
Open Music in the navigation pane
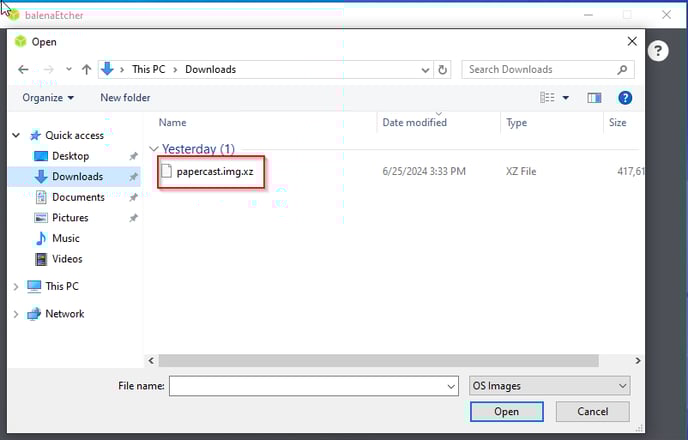pos(65,238)
